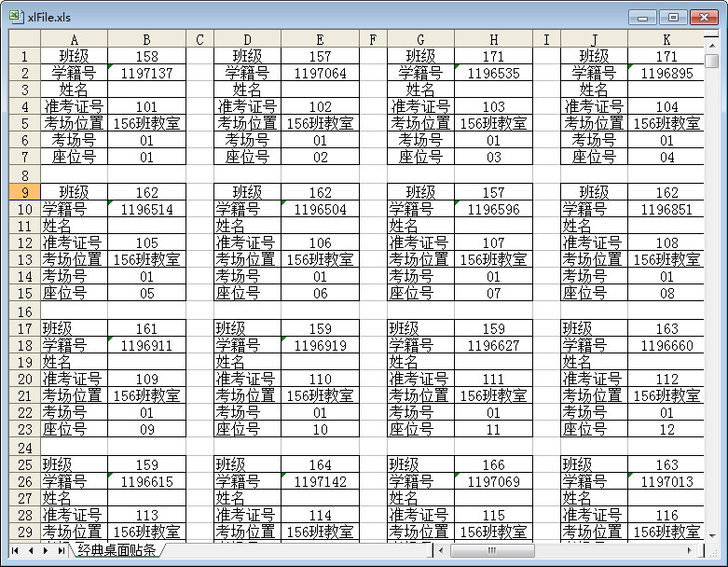The height and width of the screenshot is (567, 728).
Task: Click 班级 value 164 in column E
Action: (x=321, y=464)
